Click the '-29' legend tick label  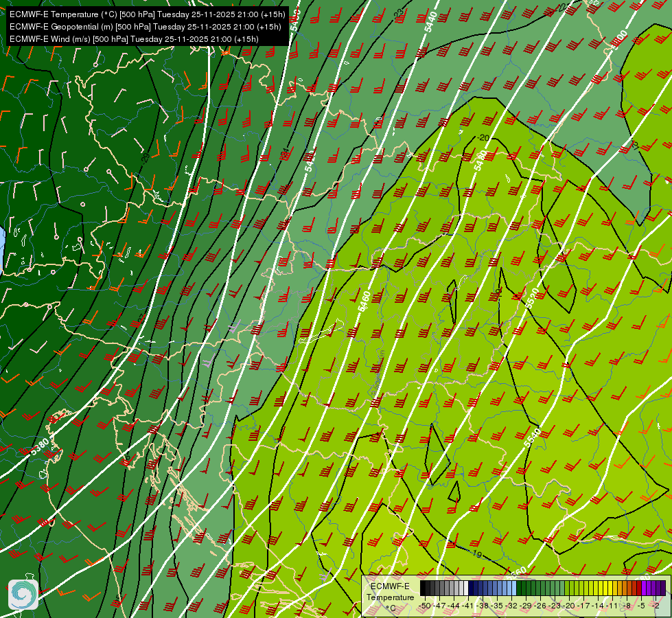coord(525,606)
